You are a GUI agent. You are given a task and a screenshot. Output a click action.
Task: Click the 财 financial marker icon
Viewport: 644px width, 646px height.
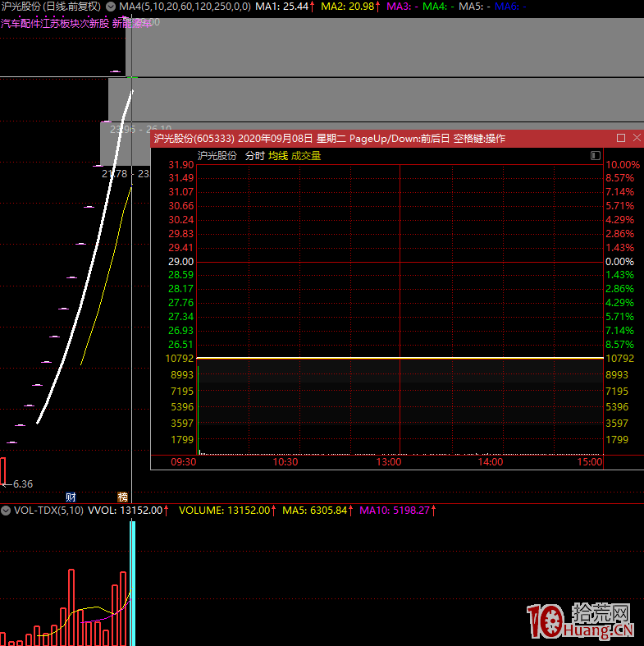[71, 497]
